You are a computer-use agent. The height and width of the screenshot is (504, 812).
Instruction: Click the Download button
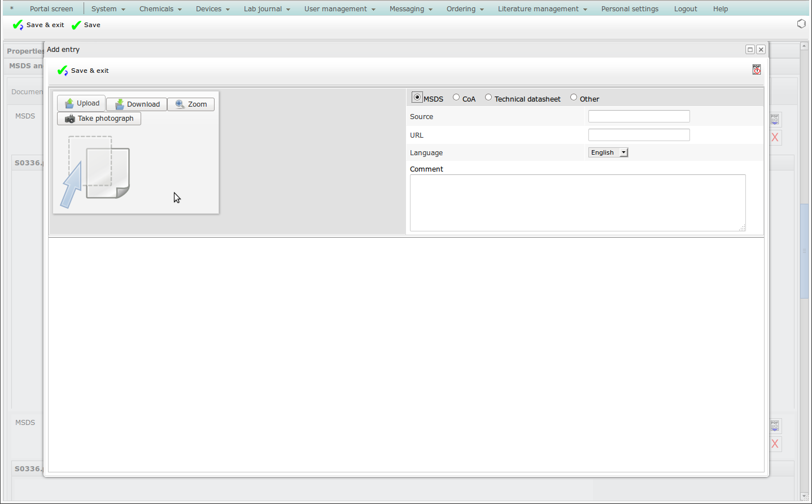click(x=137, y=104)
